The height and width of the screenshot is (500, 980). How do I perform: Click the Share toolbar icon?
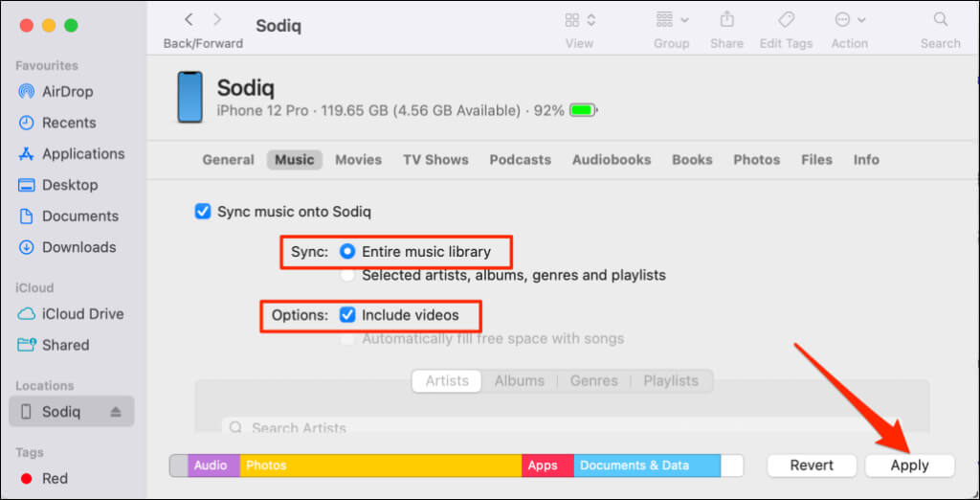pyautogui.click(x=727, y=19)
